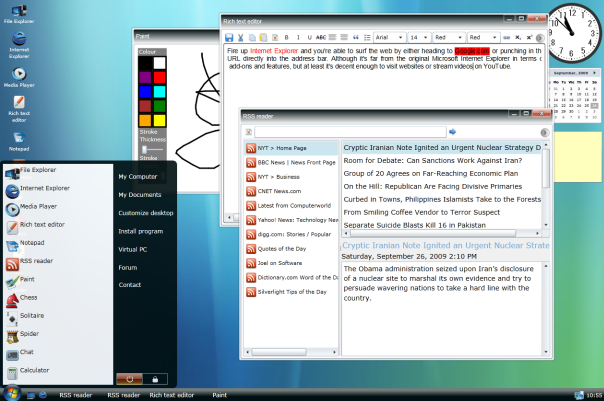This screenshot has width=604, height=401.
Task: Click the RSS reader search arrow button
Action: pos(452,131)
